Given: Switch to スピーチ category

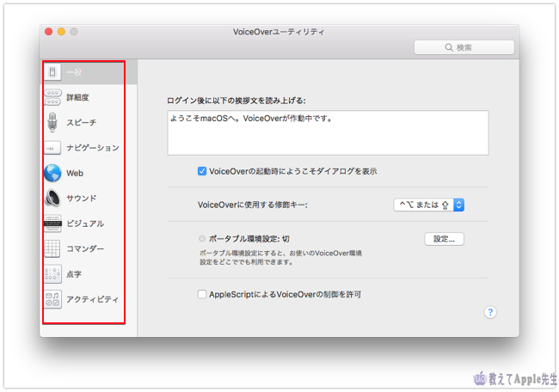Looking at the screenshot, I should pos(82,123).
